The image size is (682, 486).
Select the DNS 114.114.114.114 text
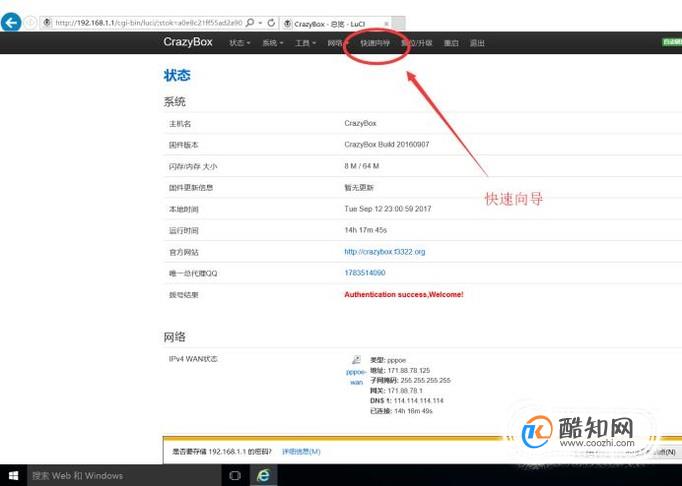(x=418, y=401)
